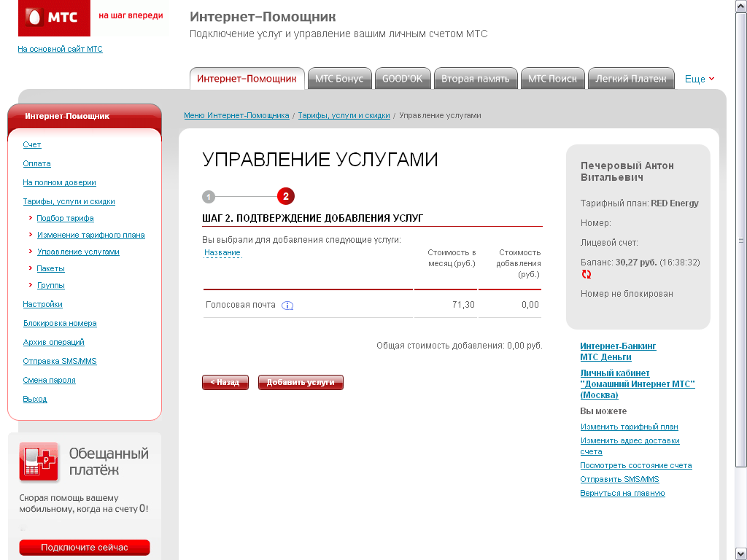This screenshot has height=560, width=747.
Task: Click the info icon next to Голосовая почта
Action: pyautogui.click(x=287, y=306)
